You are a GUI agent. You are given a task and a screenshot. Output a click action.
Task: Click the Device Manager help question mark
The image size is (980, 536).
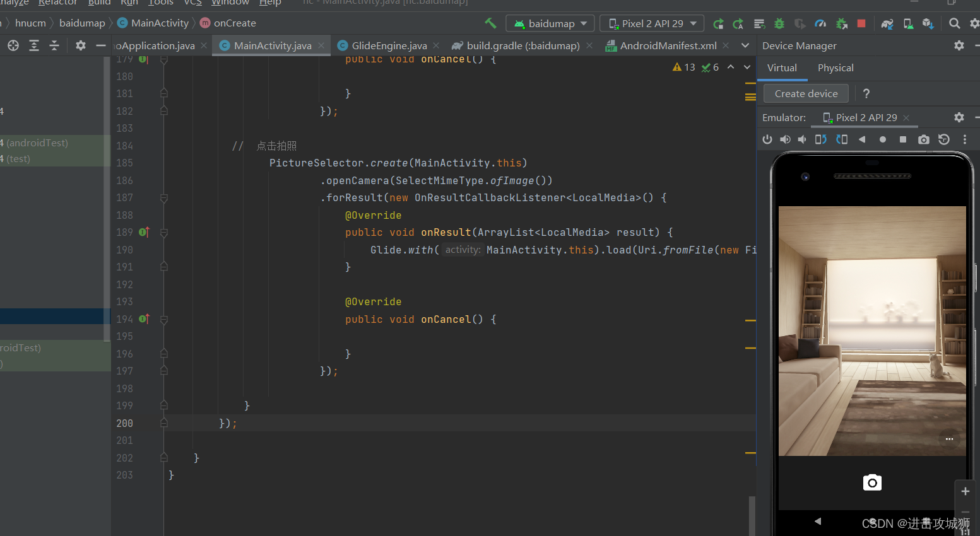(866, 93)
